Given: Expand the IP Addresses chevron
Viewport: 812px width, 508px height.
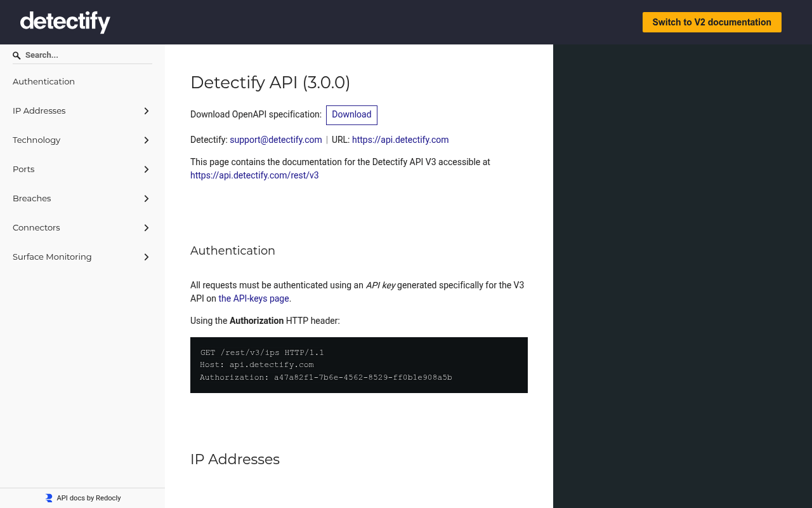Looking at the screenshot, I should click(x=147, y=111).
